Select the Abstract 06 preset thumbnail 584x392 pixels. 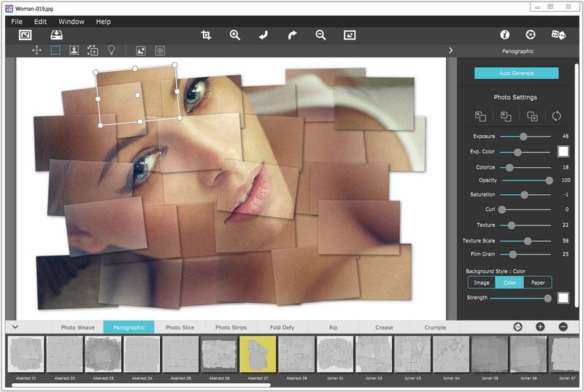tap(219, 354)
